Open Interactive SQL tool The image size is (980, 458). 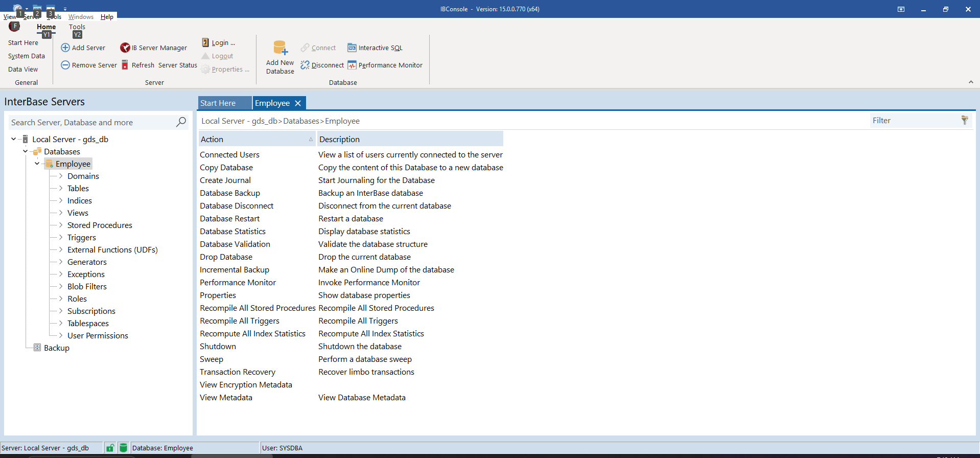click(352, 48)
